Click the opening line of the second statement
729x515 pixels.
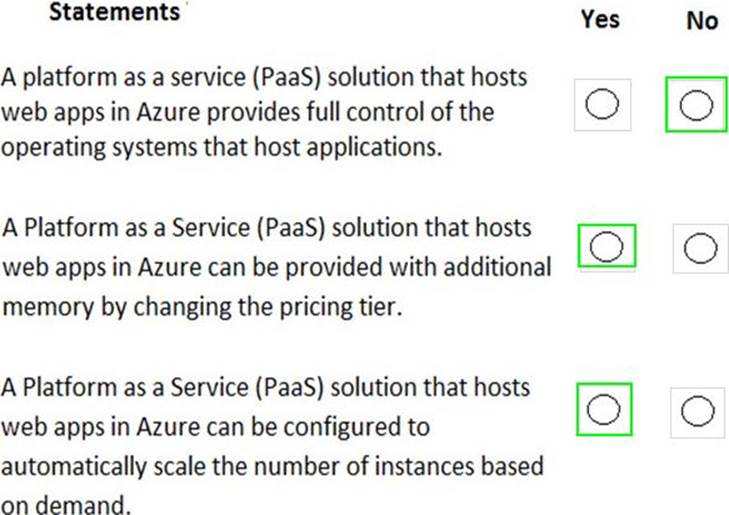tap(267, 229)
